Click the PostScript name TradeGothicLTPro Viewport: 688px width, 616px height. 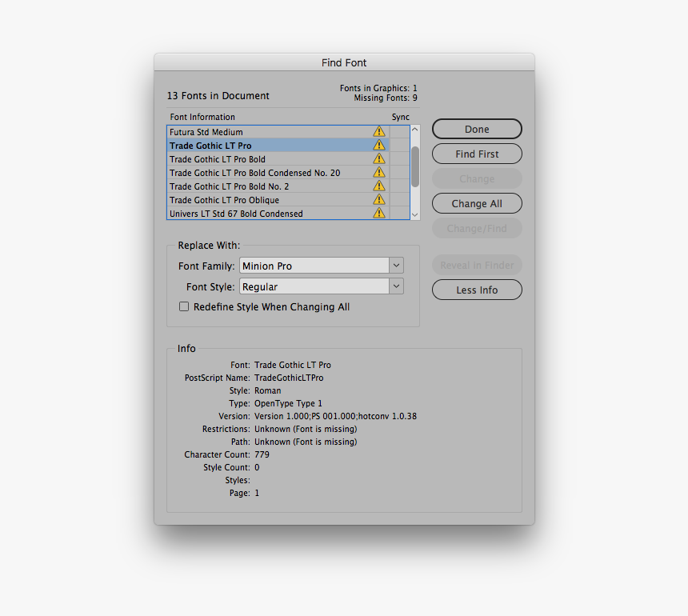(x=289, y=378)
